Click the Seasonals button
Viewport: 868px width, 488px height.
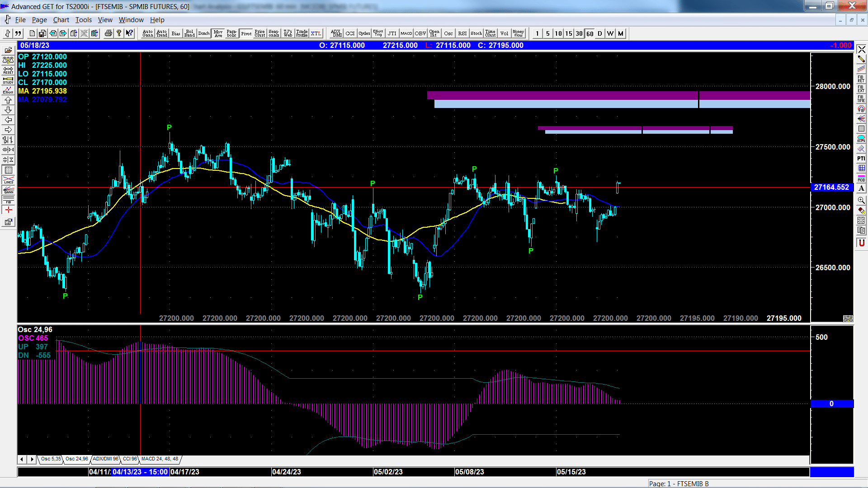click(x=274, y=33)
